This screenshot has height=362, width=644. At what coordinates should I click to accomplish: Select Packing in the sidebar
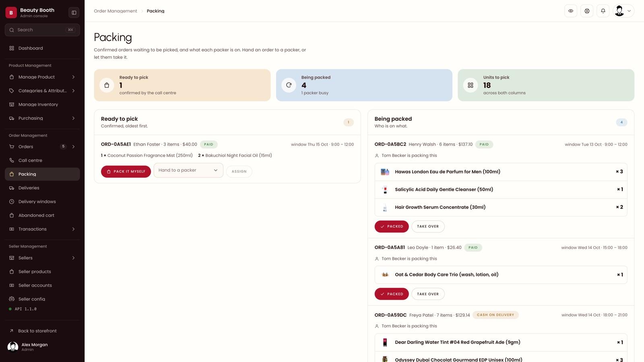42,174
